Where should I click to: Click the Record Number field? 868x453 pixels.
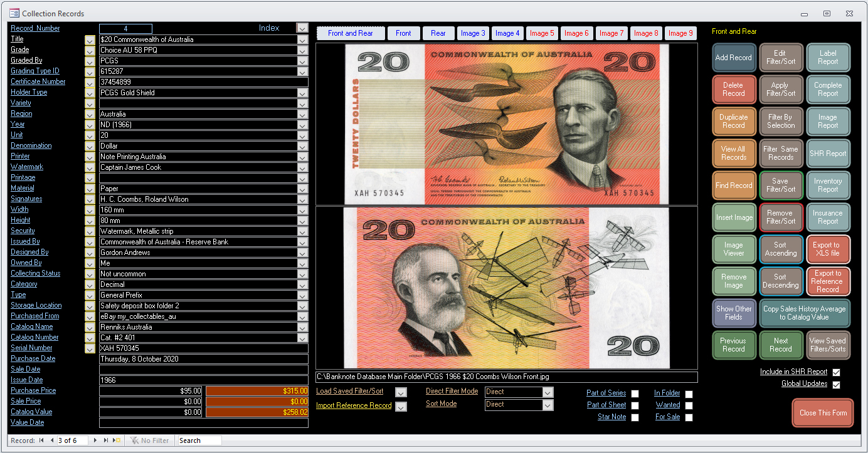[x=125, y=28]
